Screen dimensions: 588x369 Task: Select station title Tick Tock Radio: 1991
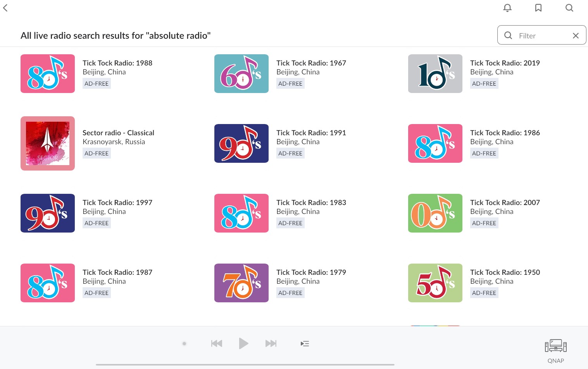pyautogui.click(x=311, y=133)
